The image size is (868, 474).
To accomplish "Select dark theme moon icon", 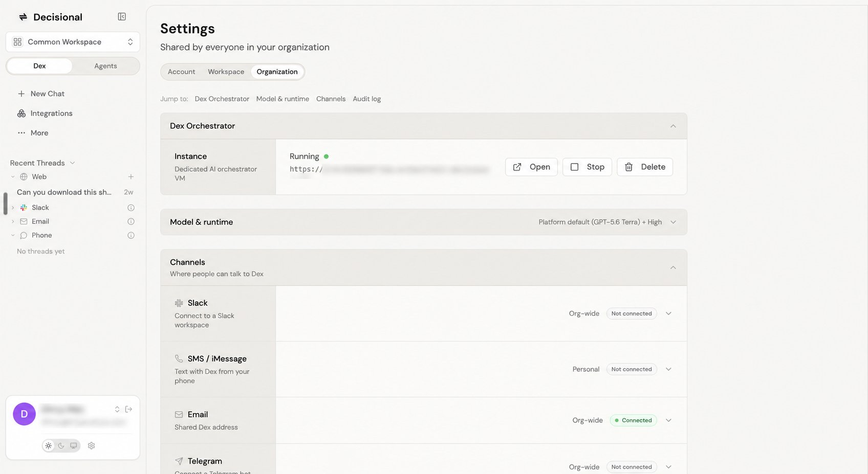I will pos(61,446).
